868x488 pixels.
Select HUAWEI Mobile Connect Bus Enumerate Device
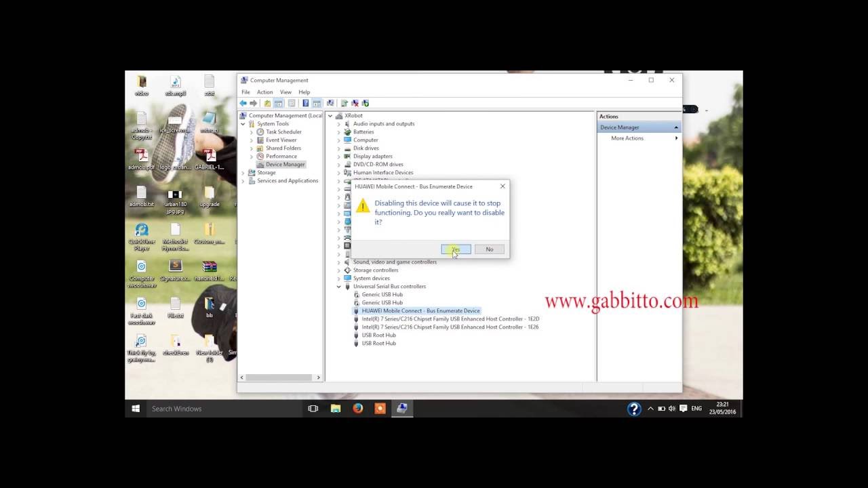(420, 311)
